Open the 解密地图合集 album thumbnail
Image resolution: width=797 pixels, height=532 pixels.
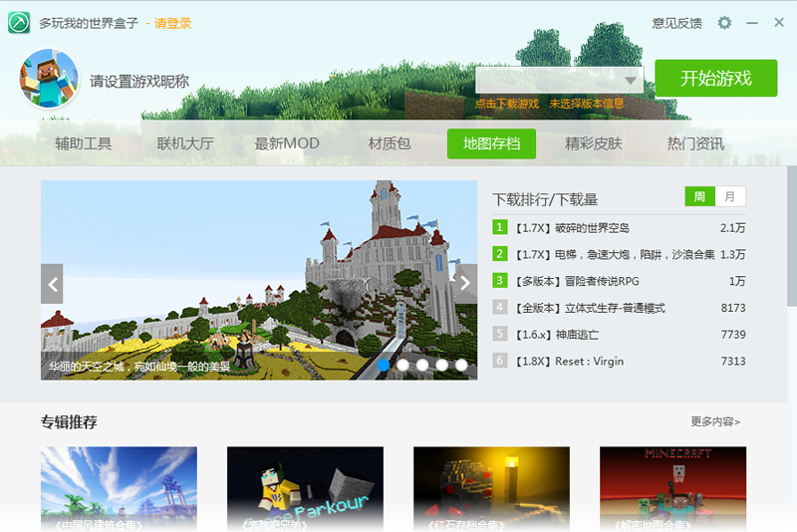pos(673,489)
